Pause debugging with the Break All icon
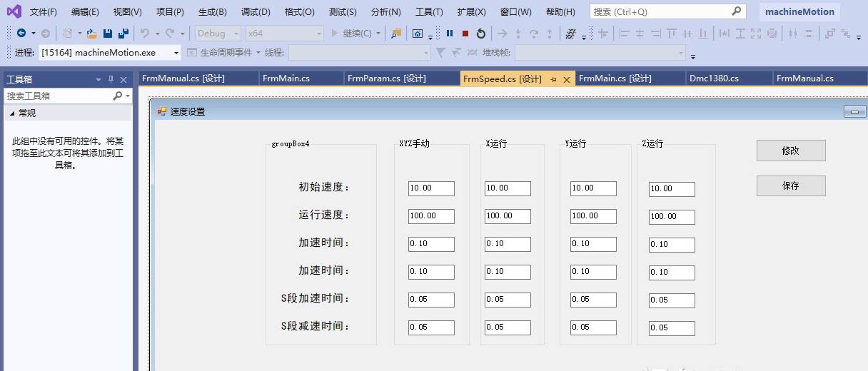This screenshot has width=868, height=371. coord(450,34)
